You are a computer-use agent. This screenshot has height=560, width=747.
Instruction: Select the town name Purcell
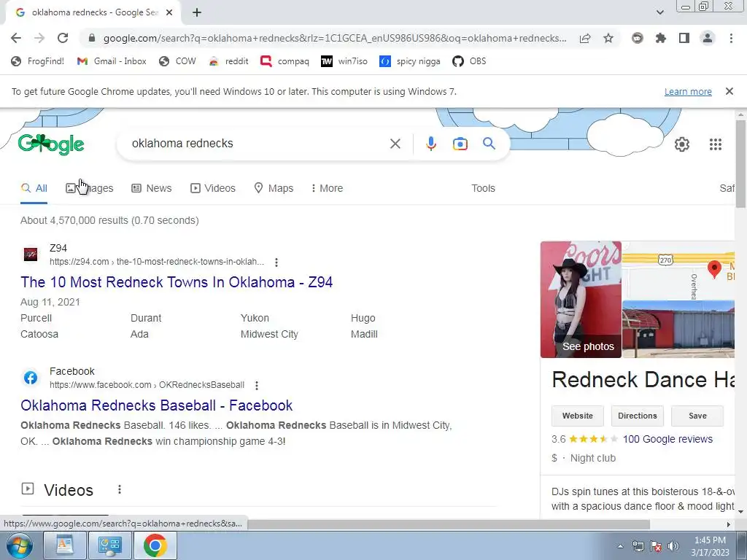pyautogui.click(x=36, y=318)
